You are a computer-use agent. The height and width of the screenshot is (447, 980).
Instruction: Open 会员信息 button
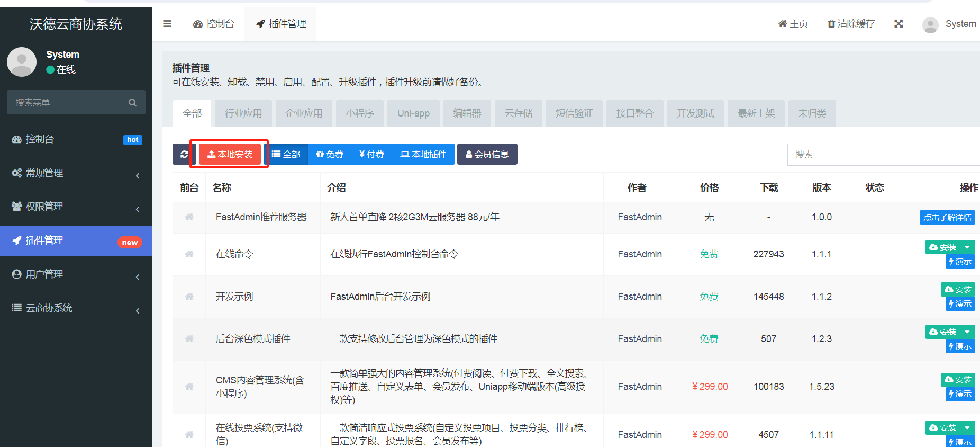pos(487,154)
